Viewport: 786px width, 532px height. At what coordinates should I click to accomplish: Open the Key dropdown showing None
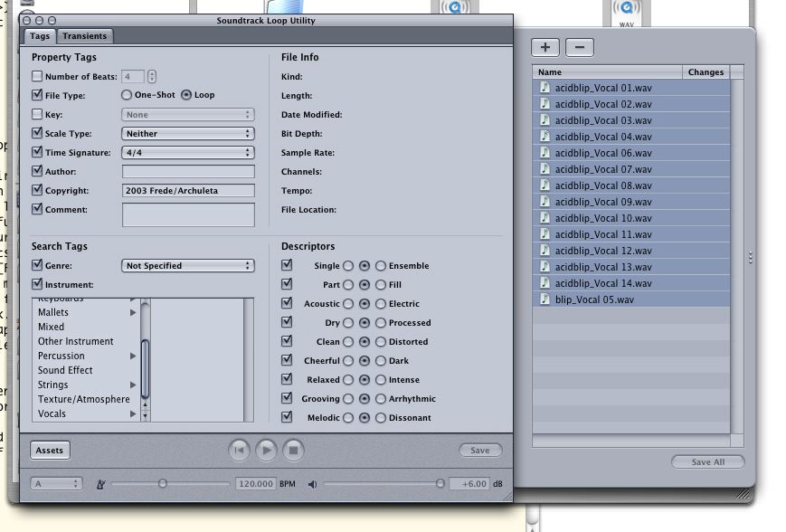point(188,115)
